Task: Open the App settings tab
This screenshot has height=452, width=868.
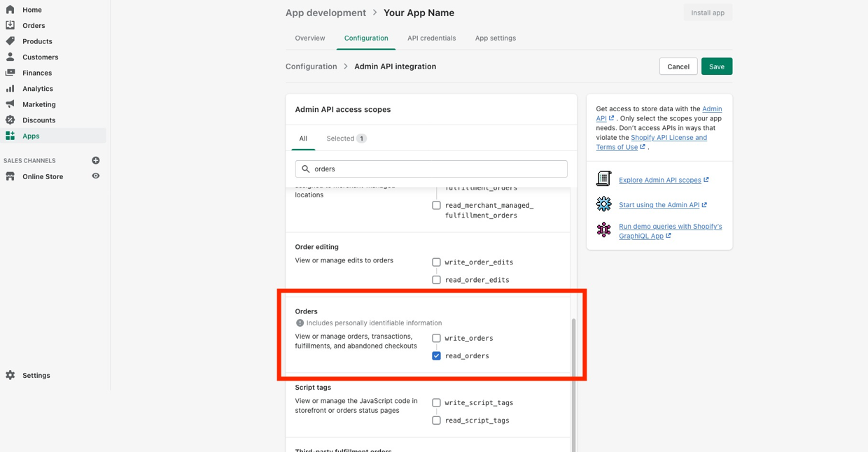Action: click(495, 38)
